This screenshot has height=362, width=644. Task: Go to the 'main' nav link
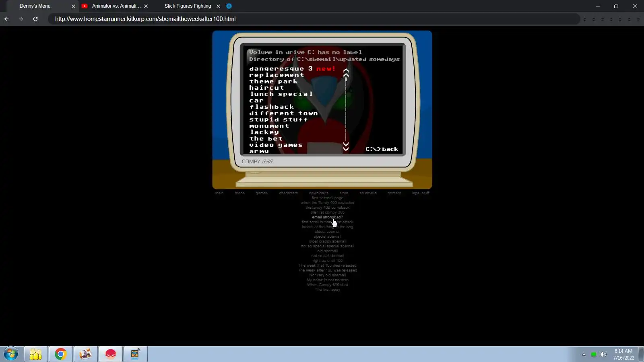[219, 193]
